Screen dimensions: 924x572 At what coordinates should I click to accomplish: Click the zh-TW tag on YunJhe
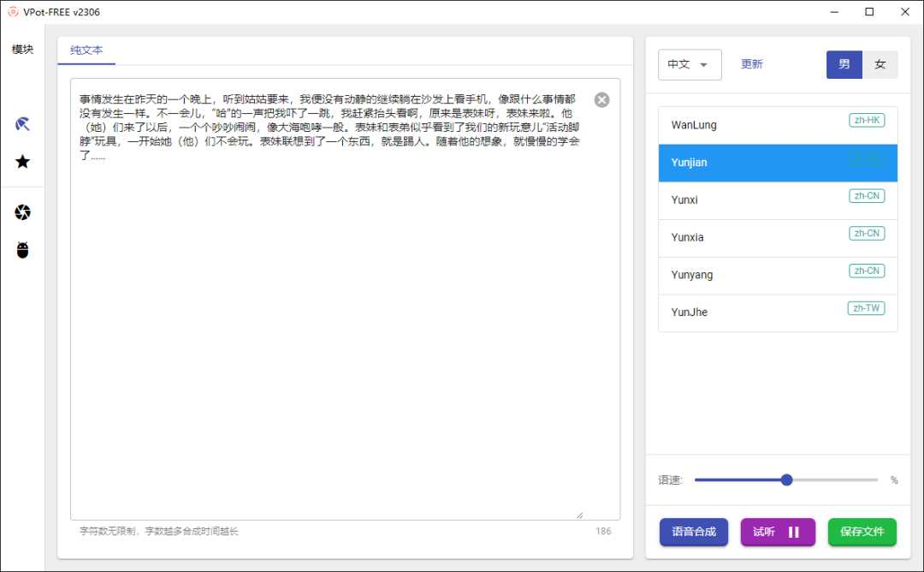click(866, 307)
